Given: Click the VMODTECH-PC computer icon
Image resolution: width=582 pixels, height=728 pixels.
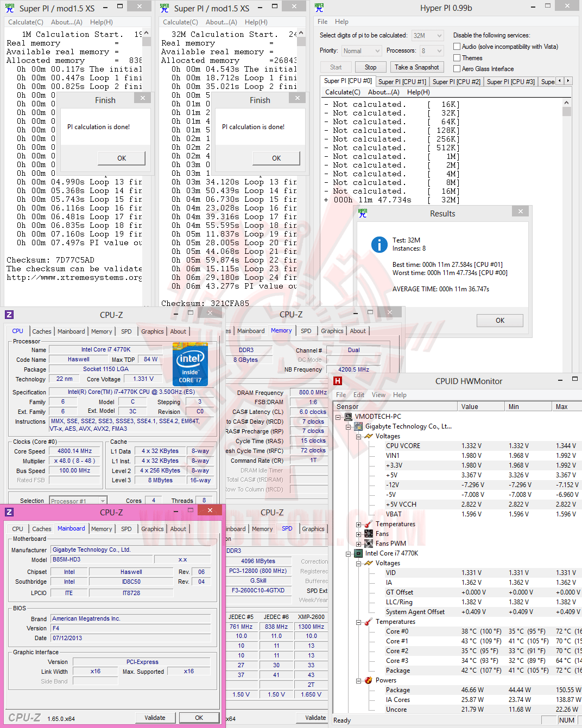Looking at the screenshot, I should point(349,417).
